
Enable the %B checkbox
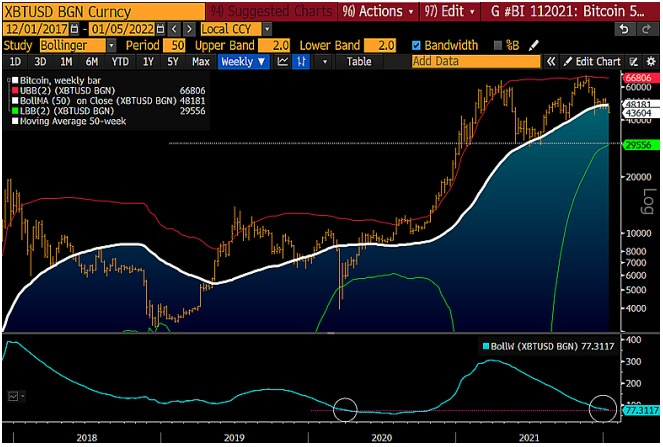click(499, 46)
